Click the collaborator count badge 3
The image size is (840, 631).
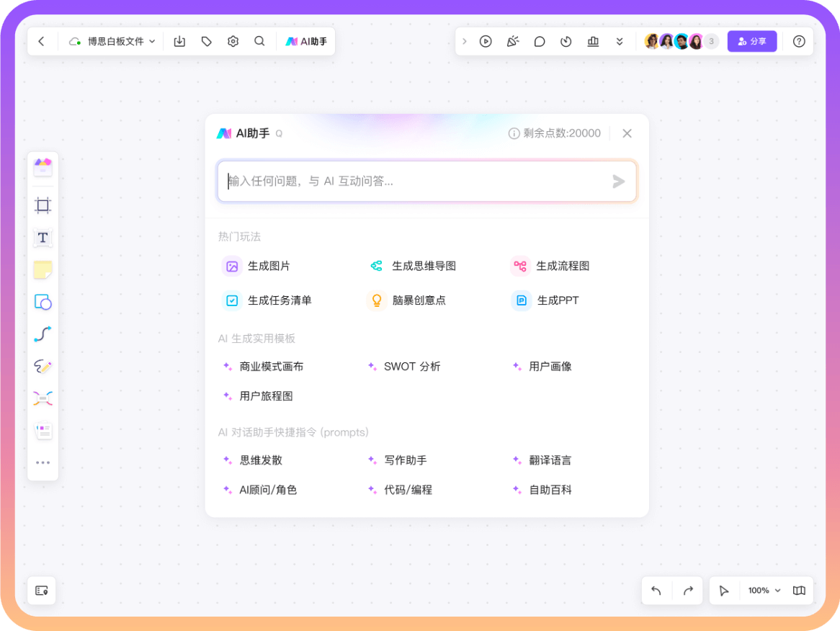pos(711,41)
